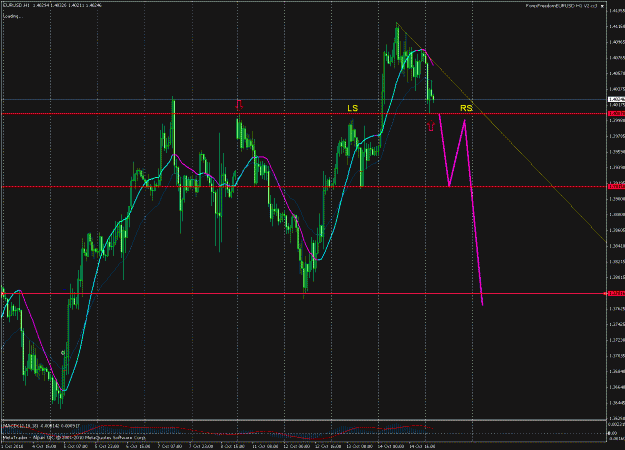Viewport: 625px width, 450px height.
Task: Click the 11 Oct 08:00 time axis label
Action: click(x=265, y=447)
